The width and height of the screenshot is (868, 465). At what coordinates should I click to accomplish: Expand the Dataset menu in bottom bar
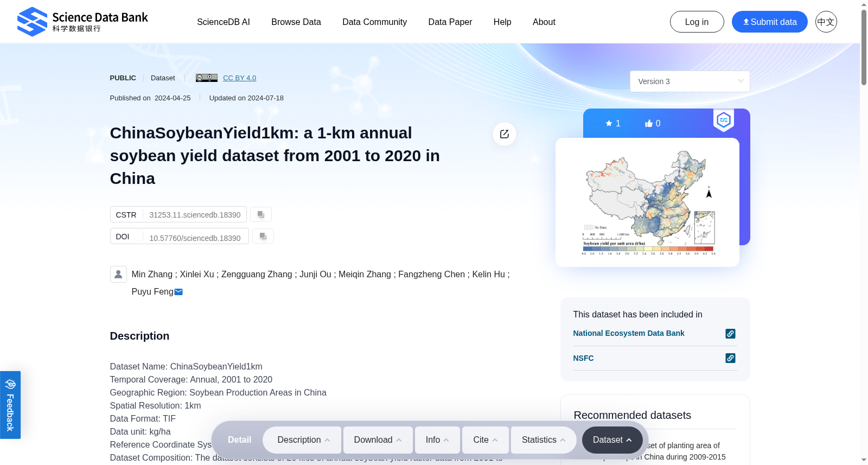(x=612, y=440)
